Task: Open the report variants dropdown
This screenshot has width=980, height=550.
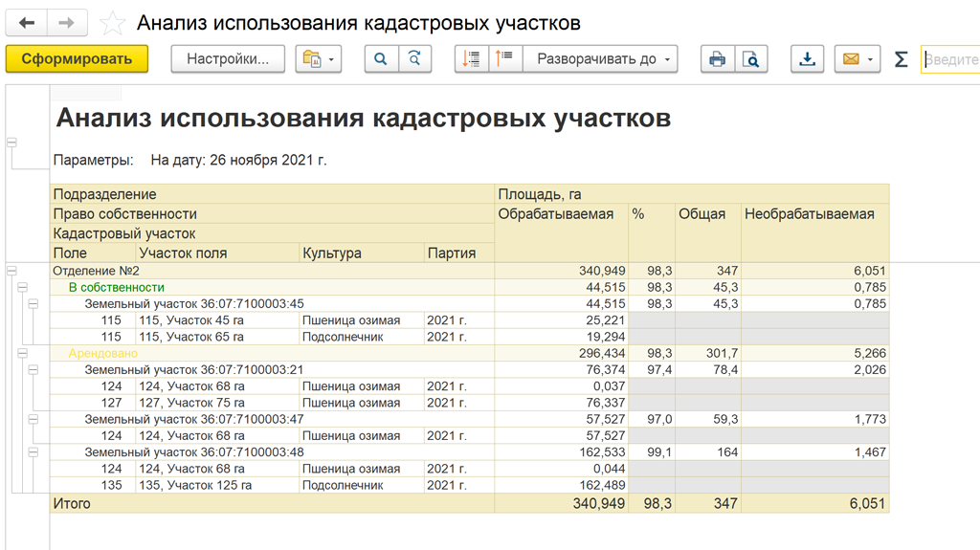Action: pos(319,59)
